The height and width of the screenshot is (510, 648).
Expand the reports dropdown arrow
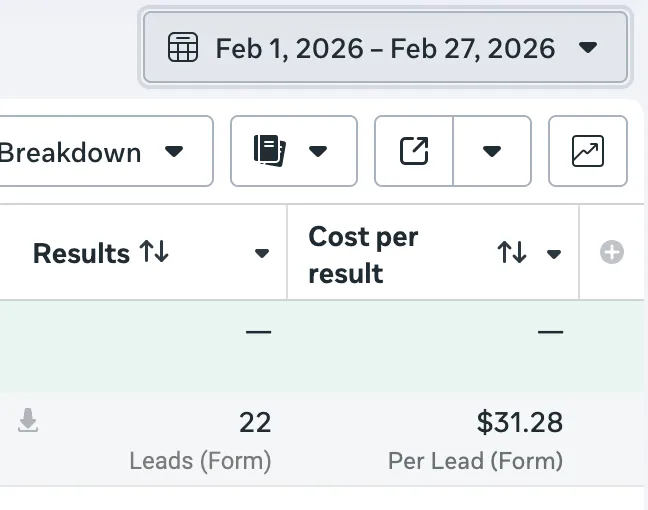[x=318, y=152]
